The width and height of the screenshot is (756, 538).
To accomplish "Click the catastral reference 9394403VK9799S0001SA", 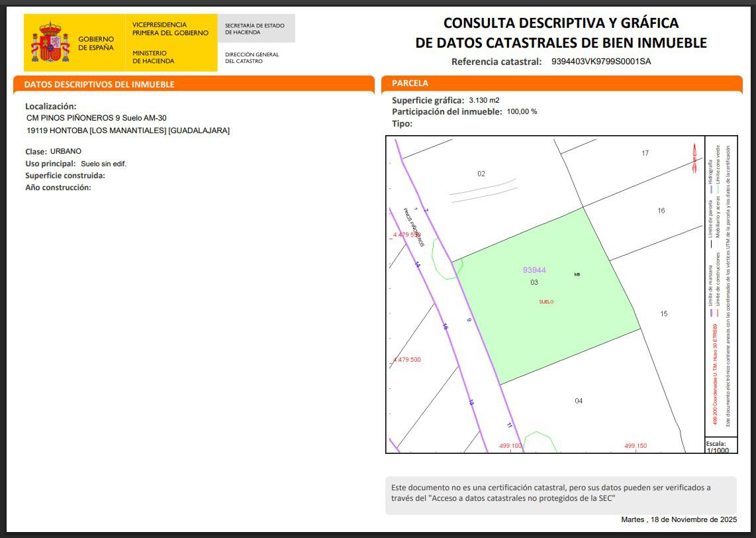I will pos(601,61).
